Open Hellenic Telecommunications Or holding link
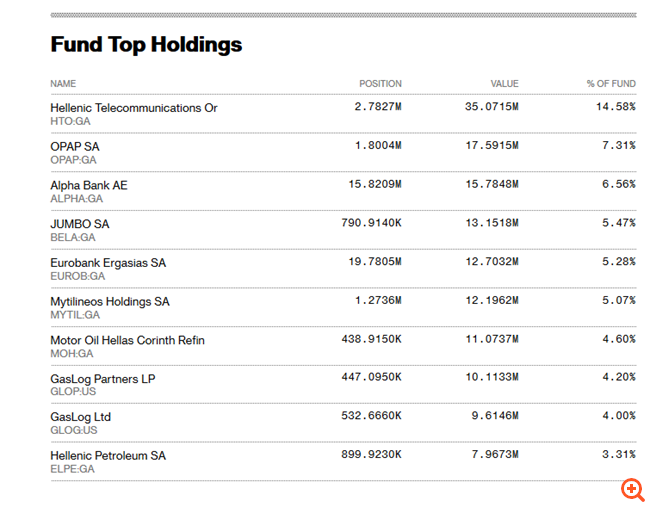Screen dimensions: 650x507 click(x=133, y=107)
